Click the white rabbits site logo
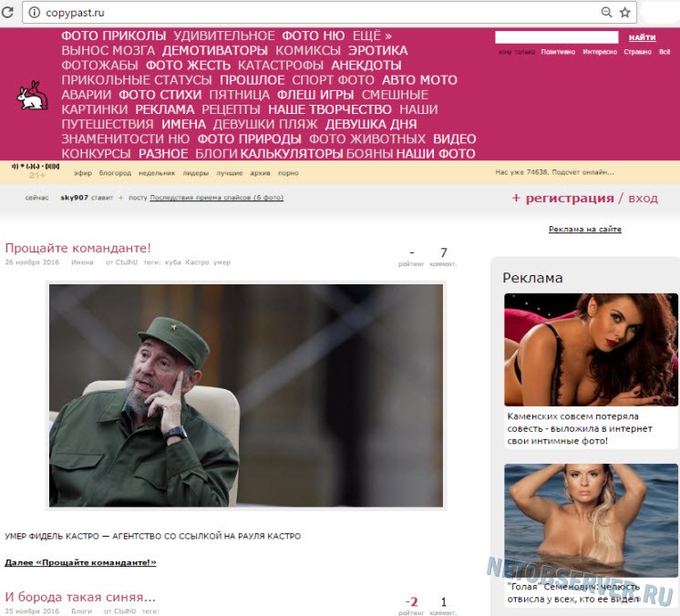 pos(33,95)
